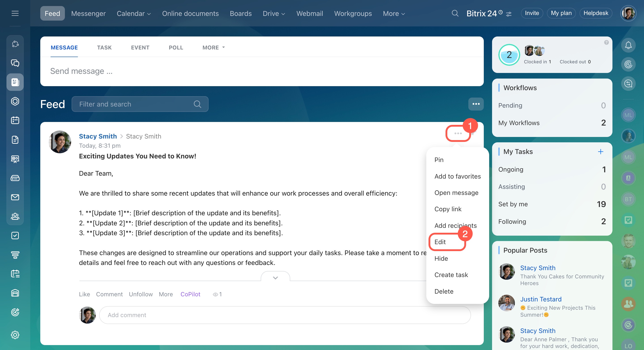
Task: Select Edit from the post context menu
Action: (440, 242)
